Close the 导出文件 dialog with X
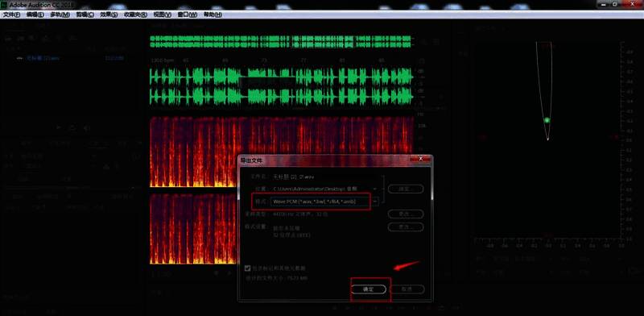 [x=420, y=159]
